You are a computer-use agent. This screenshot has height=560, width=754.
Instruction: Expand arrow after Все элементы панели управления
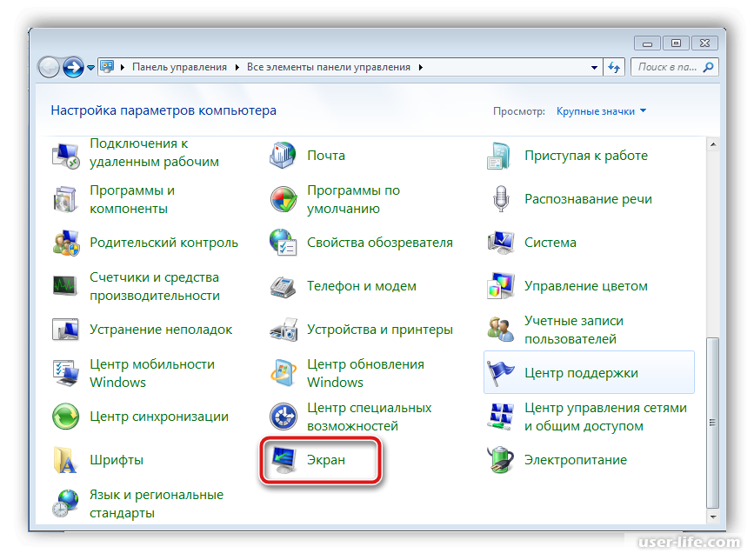[421, 67]
